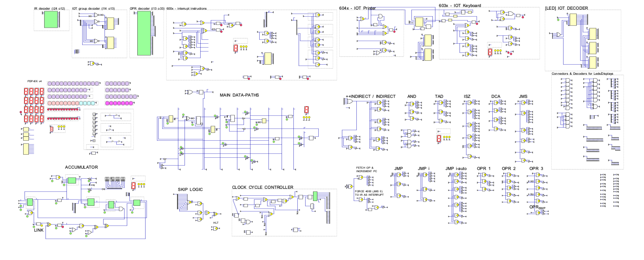644x260 pixels.
Task: Toggle the bottom square pushbutton in six-button column
Action: [x=94, y=134]
